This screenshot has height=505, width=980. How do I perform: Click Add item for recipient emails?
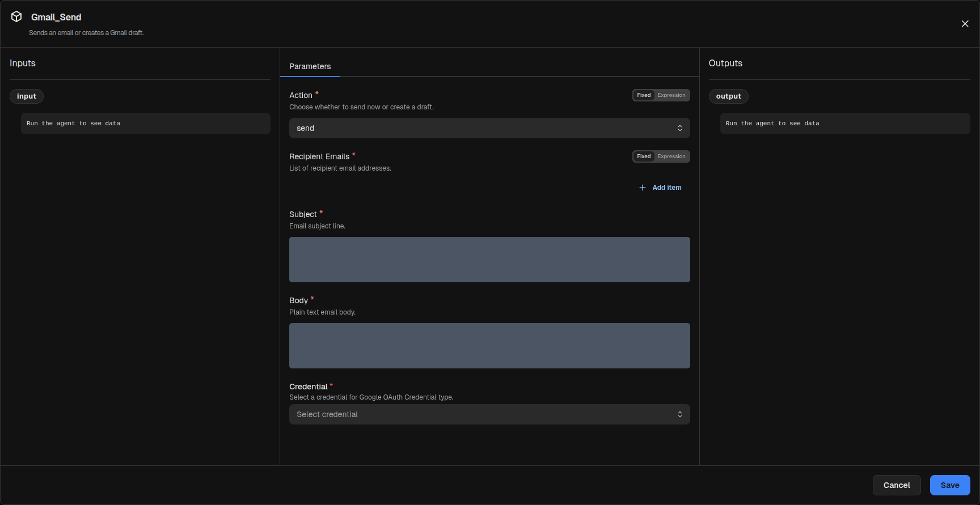(660, 188)
